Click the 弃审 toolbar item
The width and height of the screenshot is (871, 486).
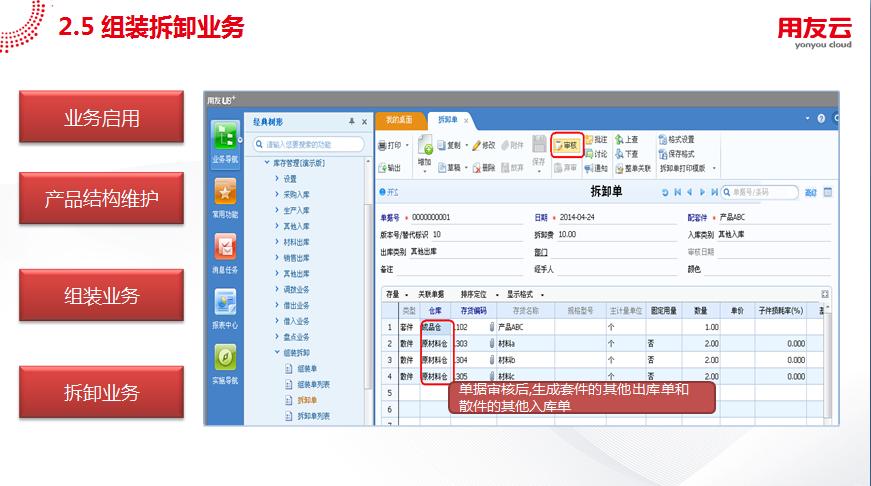coord(565,168)
